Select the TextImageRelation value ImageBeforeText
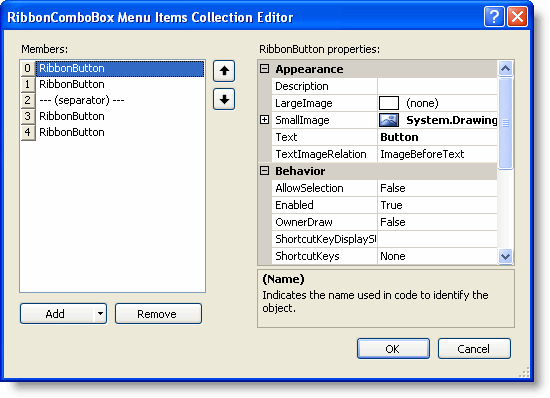The width and height of the screenshot is (550, 398). [x=437, y=154]
